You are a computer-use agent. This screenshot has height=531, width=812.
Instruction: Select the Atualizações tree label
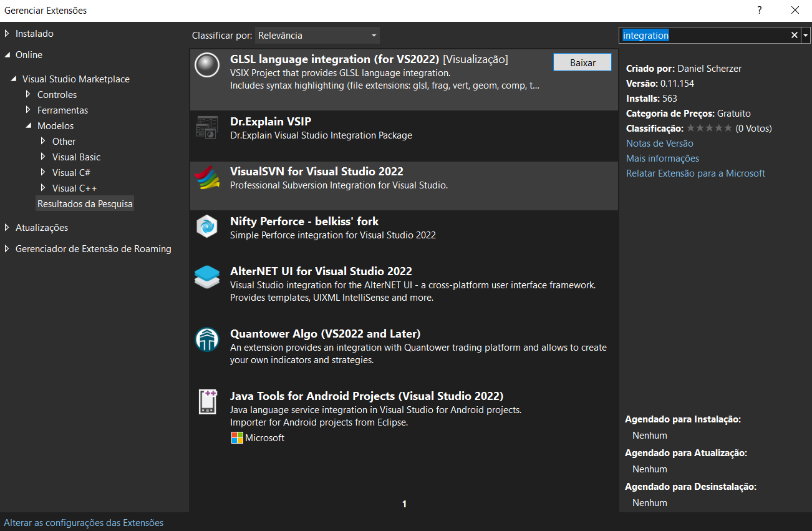(42, 228)
